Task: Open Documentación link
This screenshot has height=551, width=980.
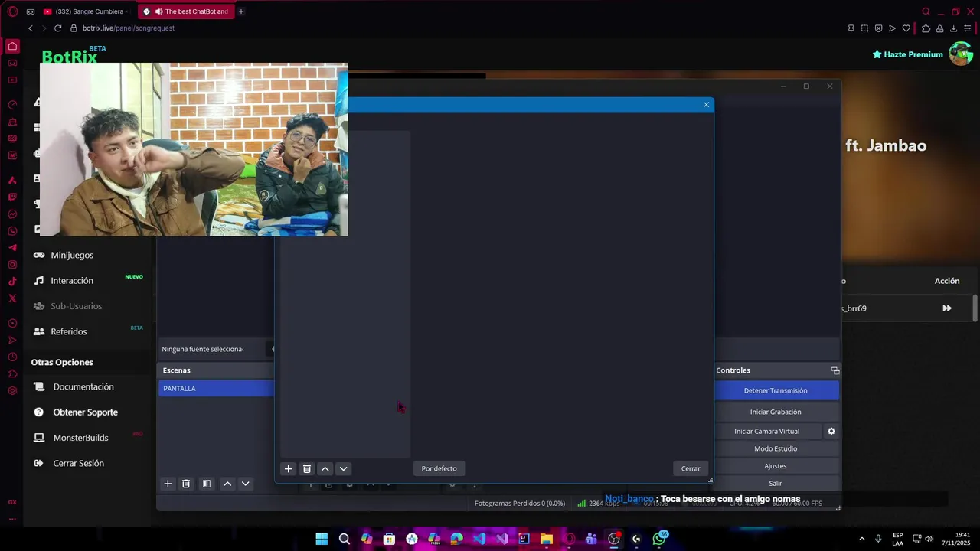Action: tap(83, 386)
